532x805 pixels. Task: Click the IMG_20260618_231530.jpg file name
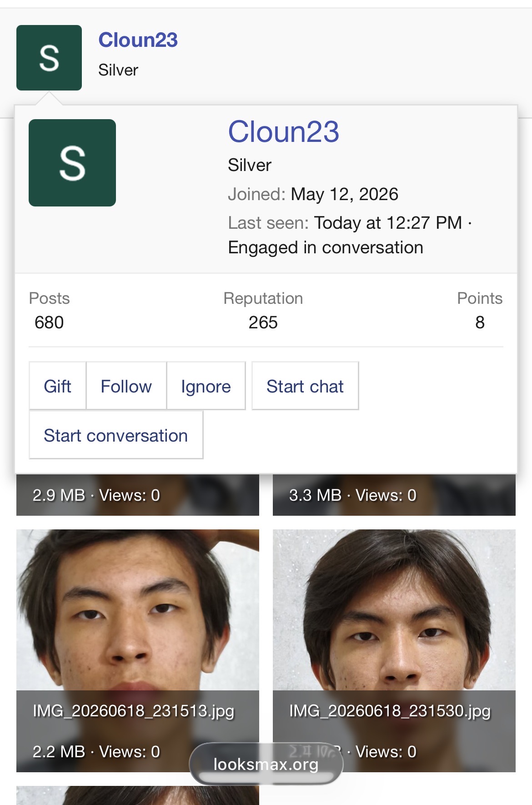[x=390, y=711]
